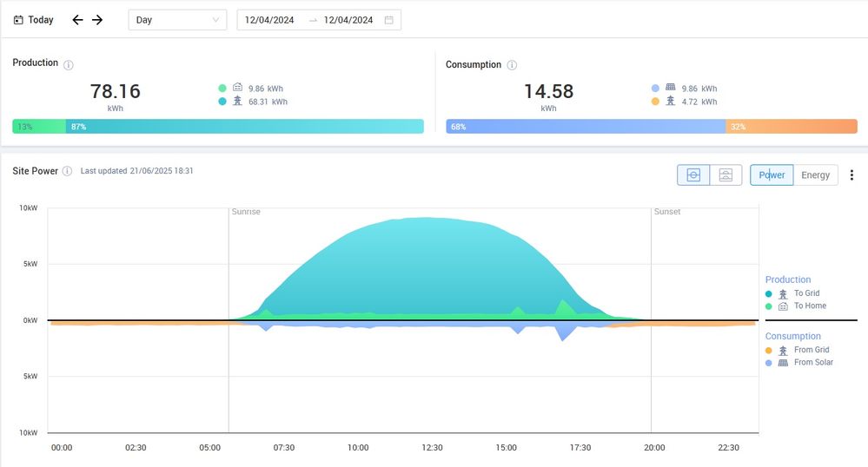Click the next day arrow

[x=97, y=20]
